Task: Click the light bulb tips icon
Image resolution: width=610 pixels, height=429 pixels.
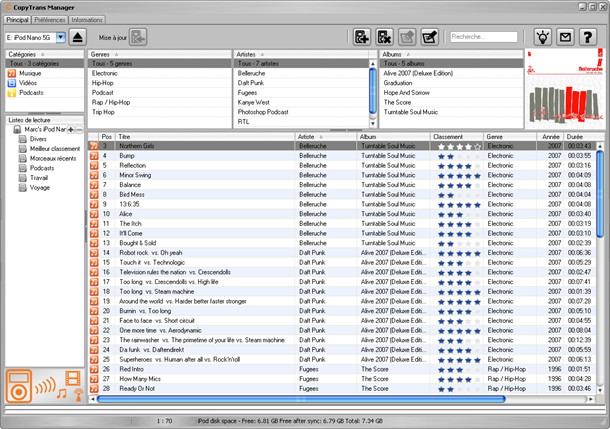Action: pyautogui.click(x=543, y=37)
